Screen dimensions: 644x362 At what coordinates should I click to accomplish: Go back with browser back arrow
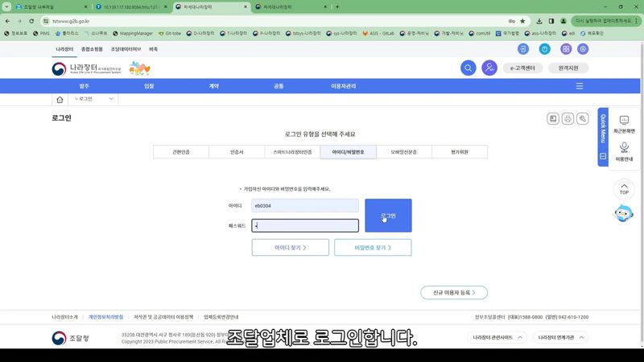7,21
